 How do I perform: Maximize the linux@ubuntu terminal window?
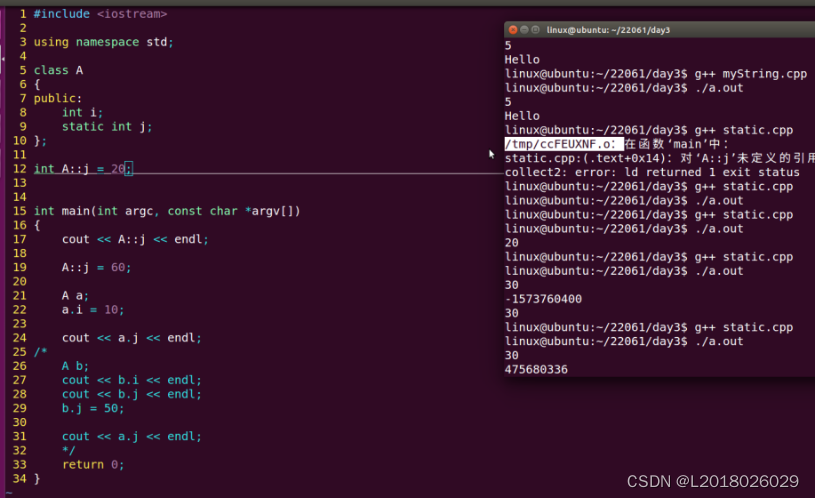coord(535,30)
